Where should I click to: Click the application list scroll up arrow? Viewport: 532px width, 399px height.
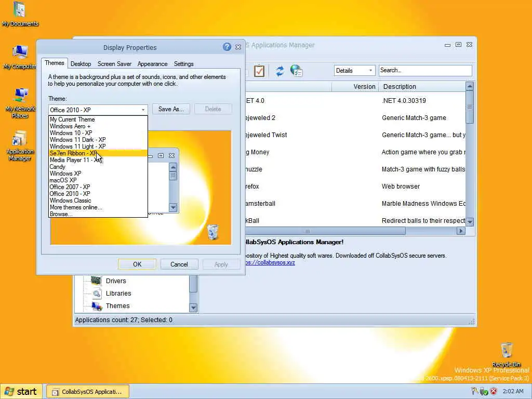tap(470, 87)
